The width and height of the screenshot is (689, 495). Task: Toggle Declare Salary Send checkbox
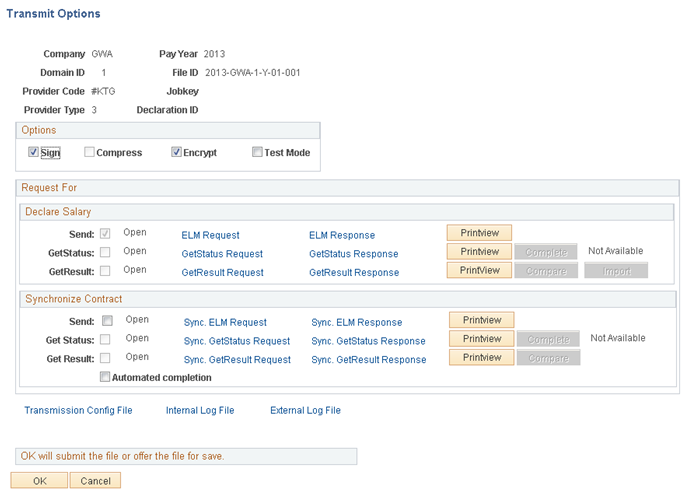tap(105, 234)
